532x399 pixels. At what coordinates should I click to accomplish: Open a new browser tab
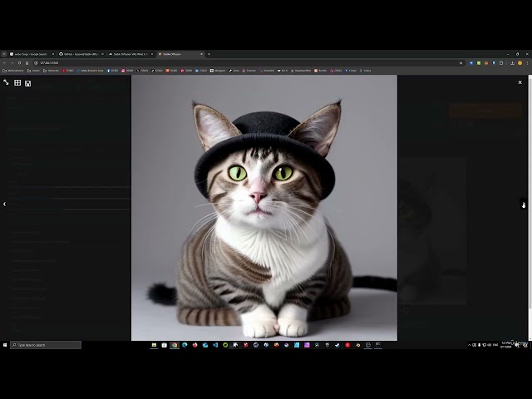pos(209,54)
